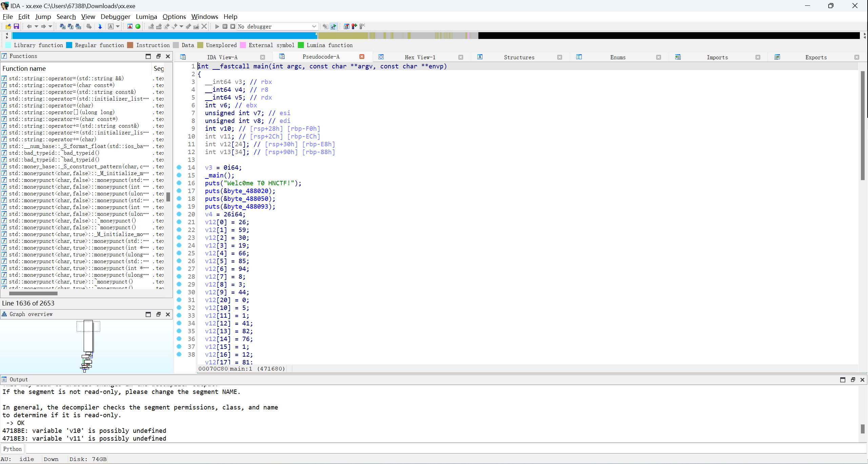Open the Debugger menu

(115, 17)
